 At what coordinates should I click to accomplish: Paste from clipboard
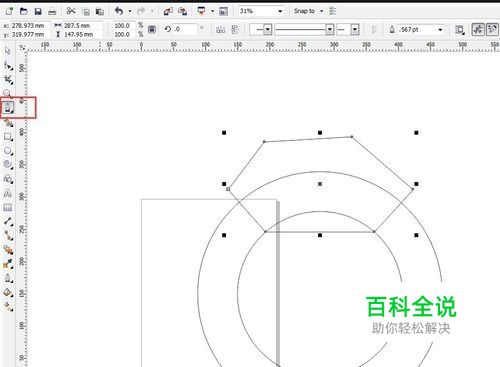(100, 12)
